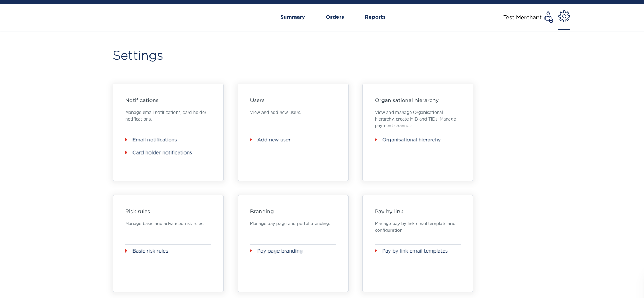Click the user account icon beside Test Merchant
The height and width of the screenshot is (298, 644).
[549, 17]
